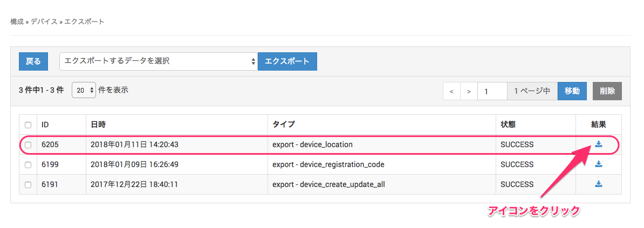This screenshot has width=644, height=228.
Task: Mark checkbox for row 6191
Action: tap(28, 184)
